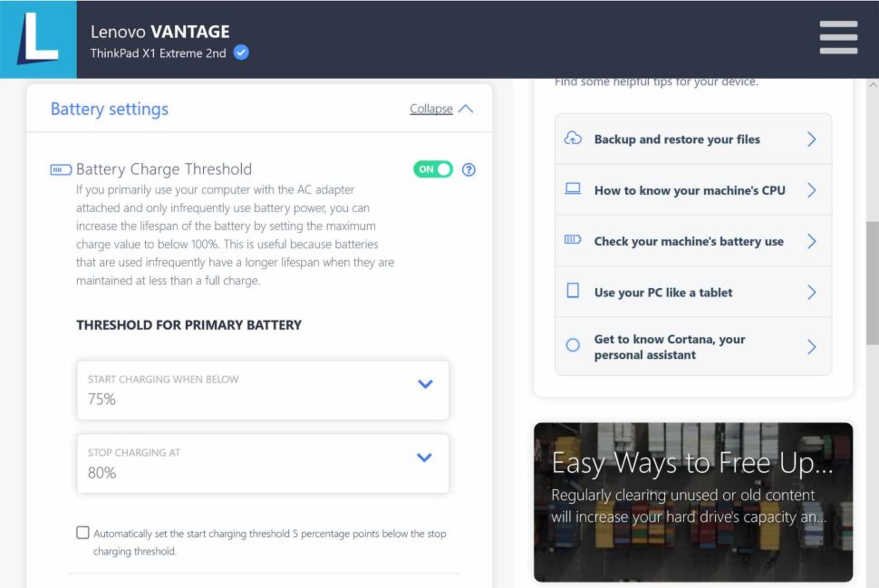Click the battery check icon in tips panel
The height and width of the screenshot is (588, 879).
point(571,241)
